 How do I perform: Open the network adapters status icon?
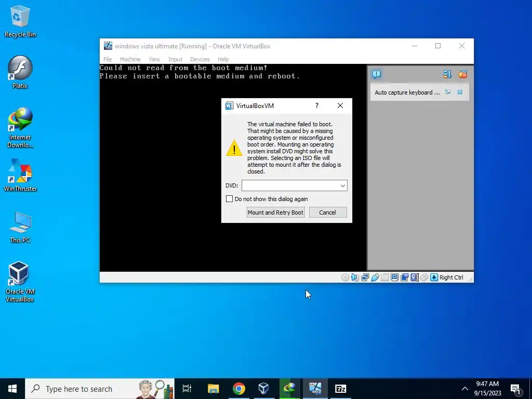(365, 277)
